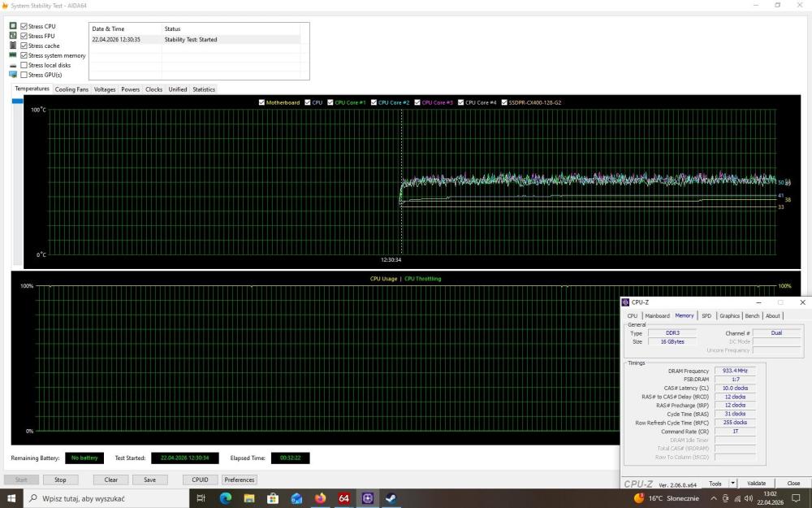Open the CPUID panel
The height and width of the screenshot is (508, 812).
coord(200,480)
